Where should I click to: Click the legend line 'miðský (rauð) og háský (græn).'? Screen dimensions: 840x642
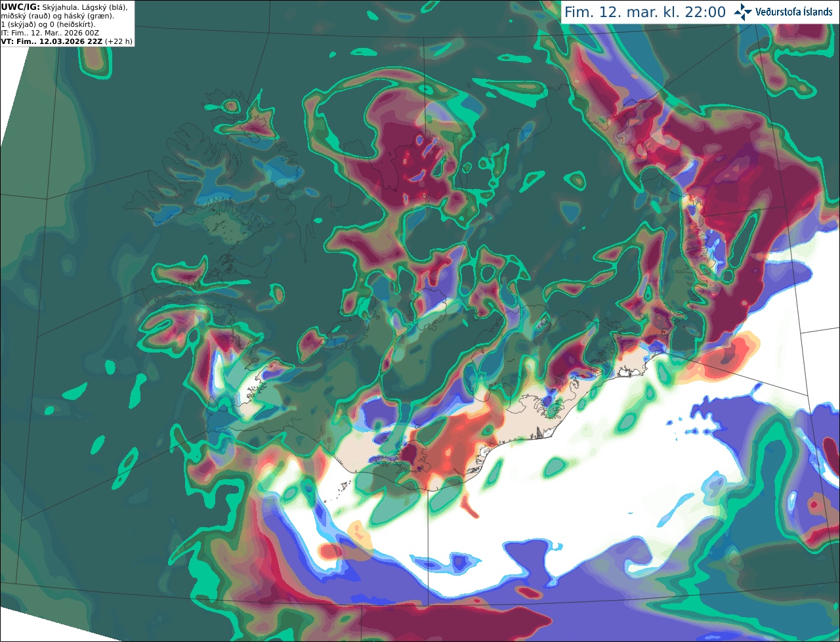[x=57, y=16]
